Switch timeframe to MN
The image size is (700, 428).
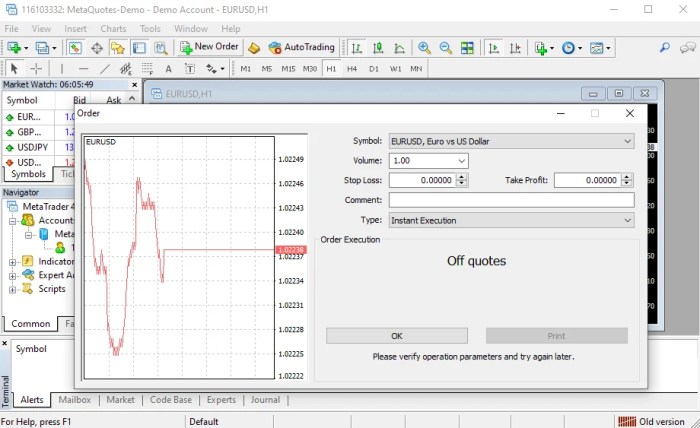click(416, 69)
